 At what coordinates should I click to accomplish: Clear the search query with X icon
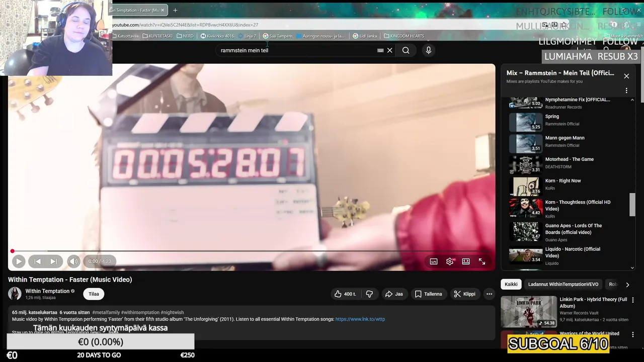[389, 50]
